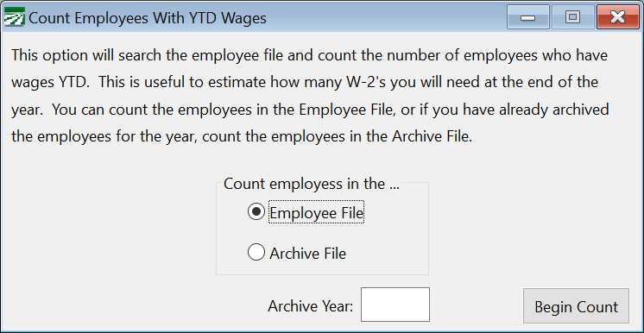
Task: Click the text line mentioning W-2's
Action: [305, 82]
